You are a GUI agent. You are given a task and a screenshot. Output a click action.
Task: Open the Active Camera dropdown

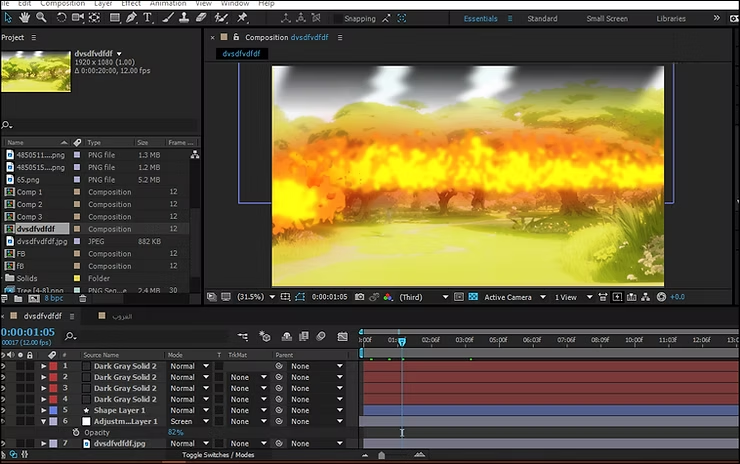515,297
